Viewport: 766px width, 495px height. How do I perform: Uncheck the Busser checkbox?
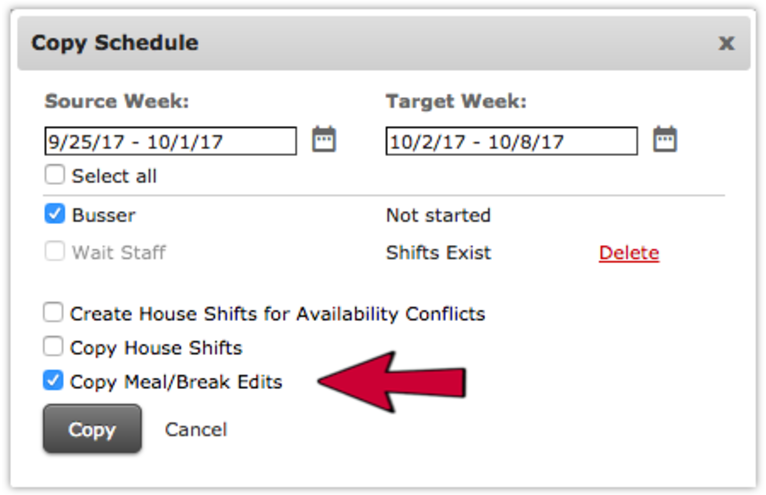(54, 214)
